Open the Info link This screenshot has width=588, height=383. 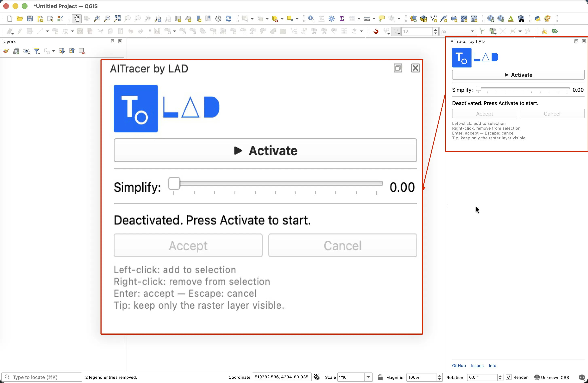(x=492, y=365)
